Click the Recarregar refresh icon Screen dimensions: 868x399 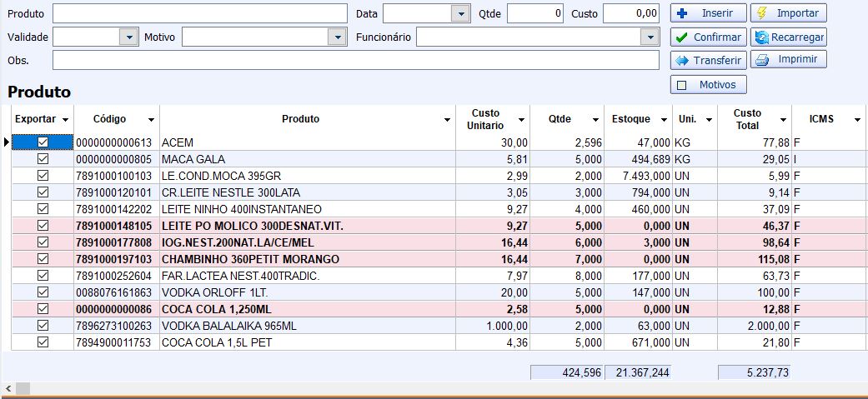pyautogui.click(x=760, y=37)
